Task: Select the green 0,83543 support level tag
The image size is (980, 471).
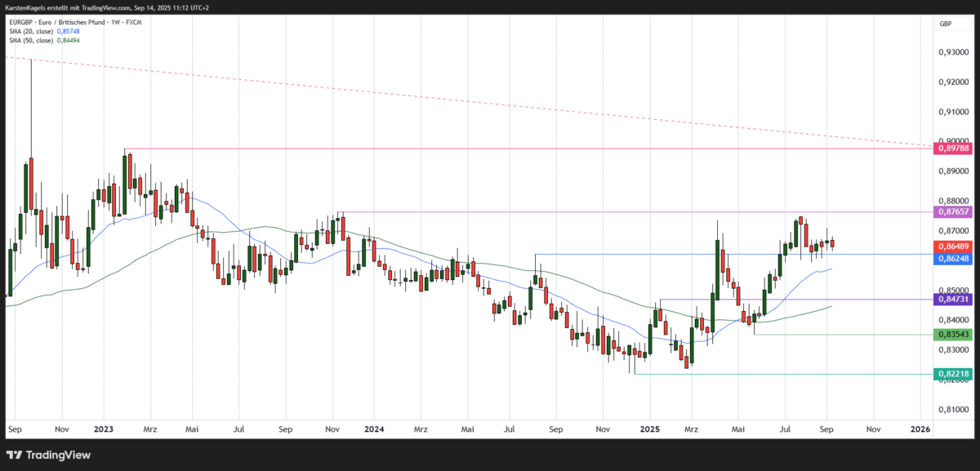Action: tap(952, 334)
